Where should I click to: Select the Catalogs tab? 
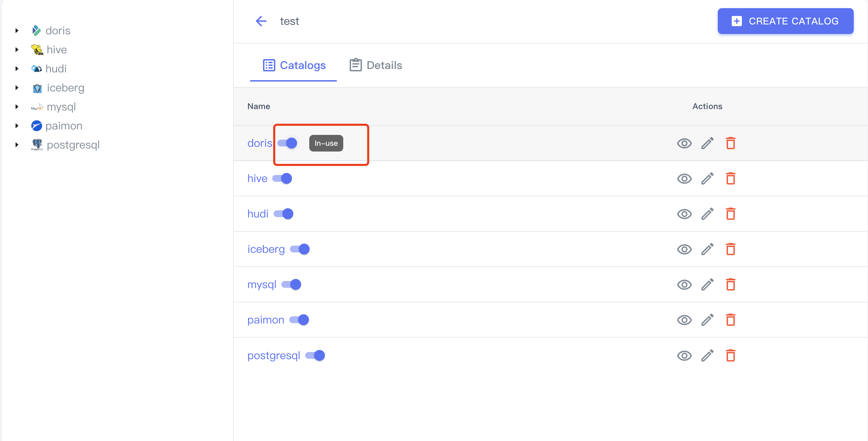294,65
